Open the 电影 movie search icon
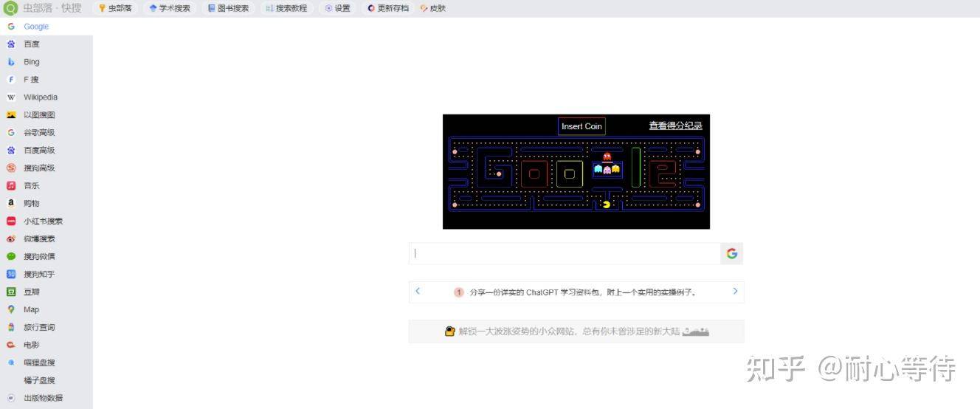The height and width of the screenshot is (409, 980). [11, 345]
